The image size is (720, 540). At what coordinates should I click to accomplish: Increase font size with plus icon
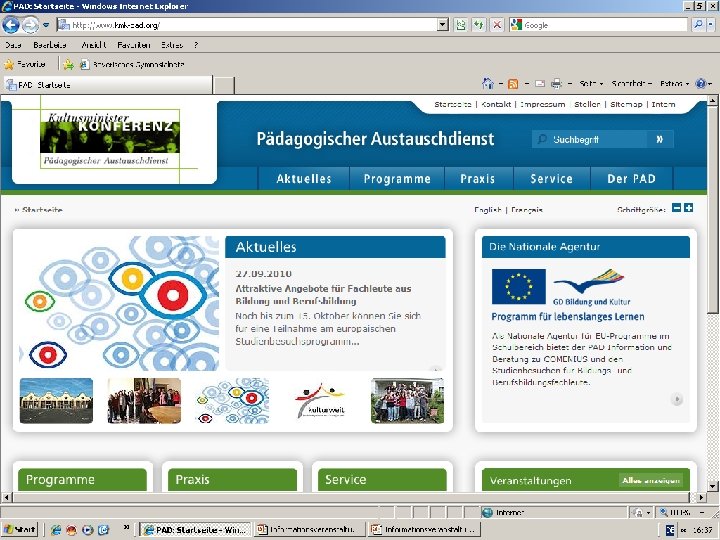point(688,208)
